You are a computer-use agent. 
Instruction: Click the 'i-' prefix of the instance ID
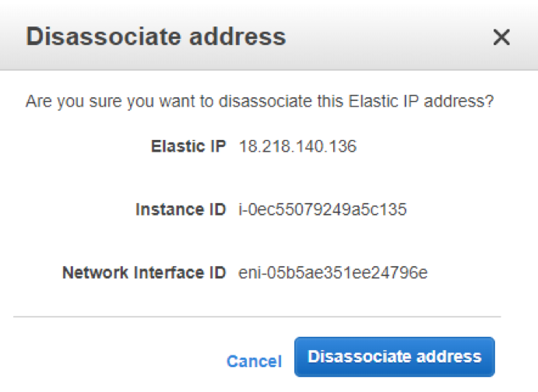pos(243,210)
